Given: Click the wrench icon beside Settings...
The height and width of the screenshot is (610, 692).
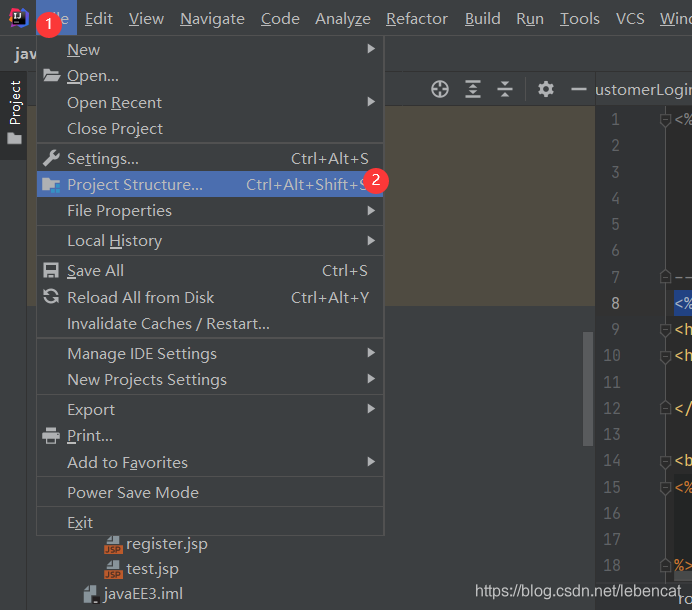Looking at the screenshot, I should (x=51, y=158).
